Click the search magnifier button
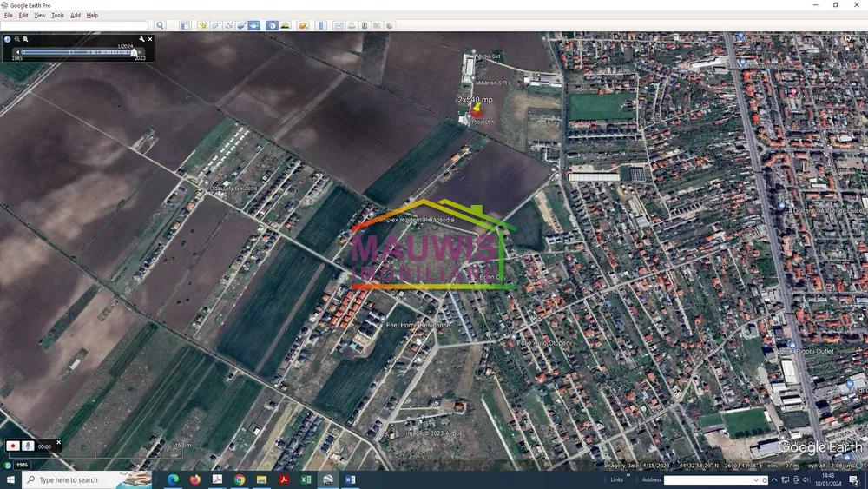 (x=160, y=25)
